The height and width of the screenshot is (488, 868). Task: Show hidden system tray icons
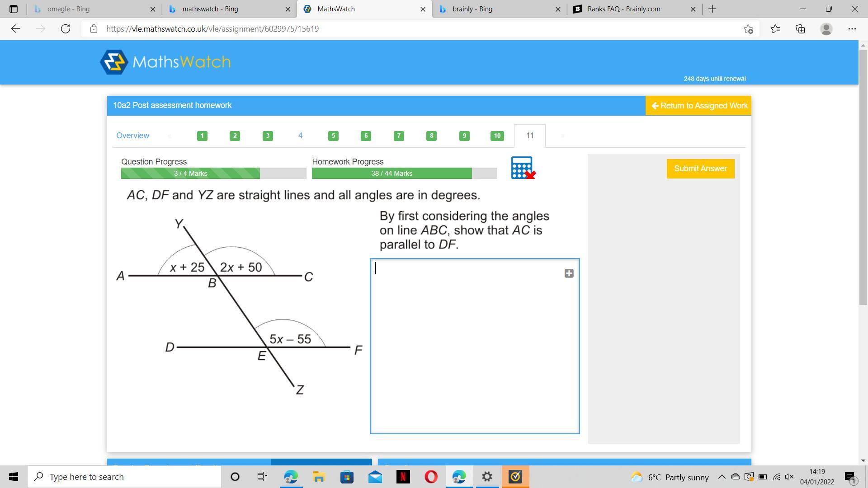tap(722, 477)
